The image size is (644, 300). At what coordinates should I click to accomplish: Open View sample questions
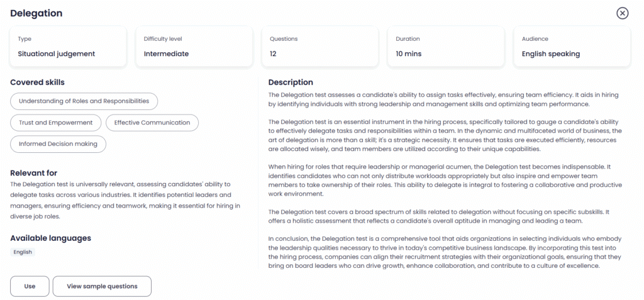coord(102,286)
